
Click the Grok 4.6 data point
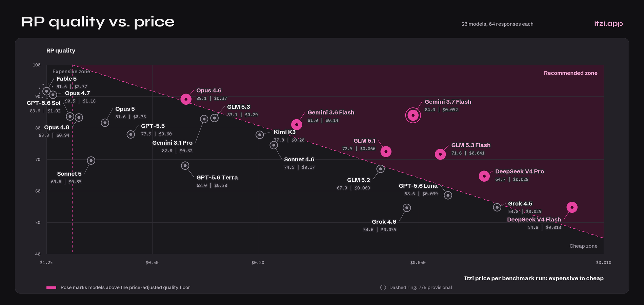pyautogui.click(x=407, y=208)
